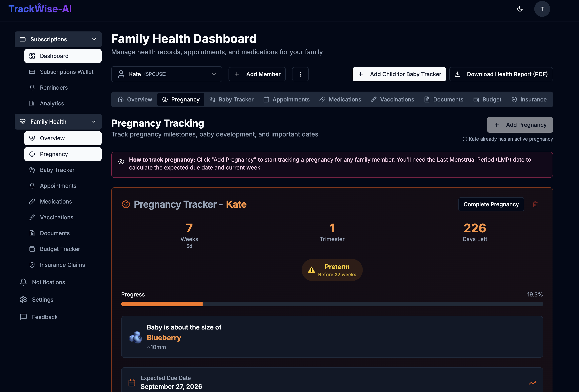This screenshot has height=392, width=579.
Task: Click the Complete Pregnancy button
Action: (x=491, y=204)
